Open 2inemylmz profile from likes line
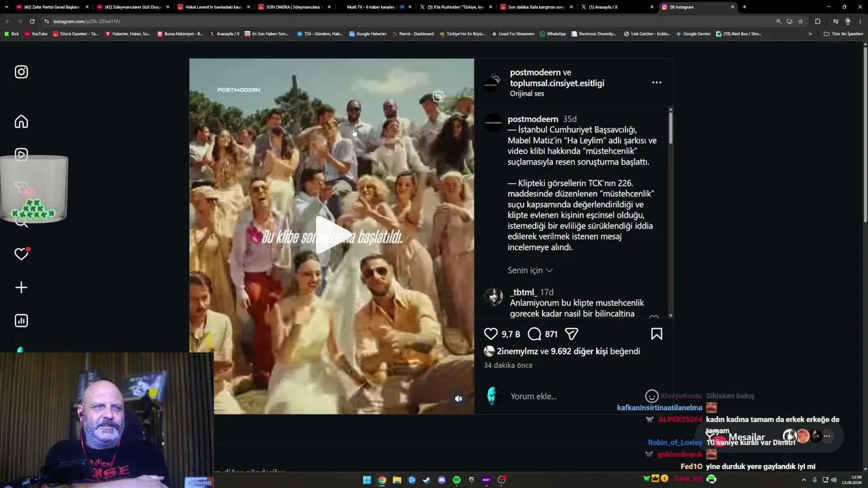 pyautogui.click(x=517, y=351)
